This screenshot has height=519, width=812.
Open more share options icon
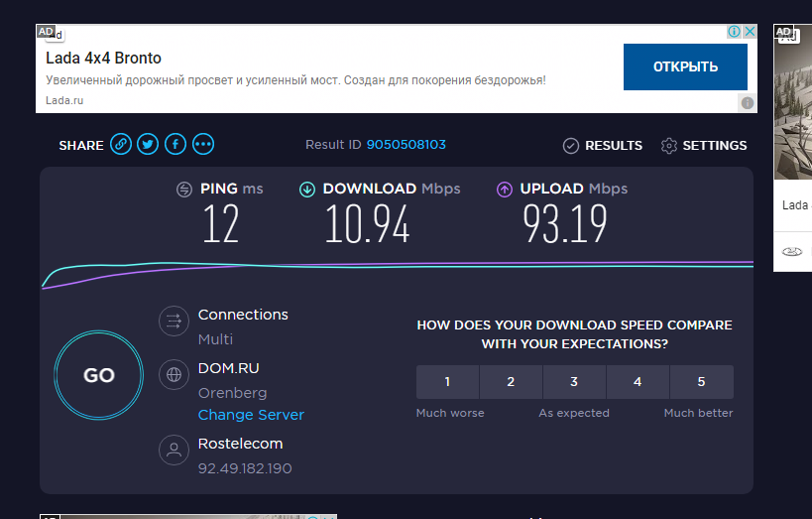203,145
